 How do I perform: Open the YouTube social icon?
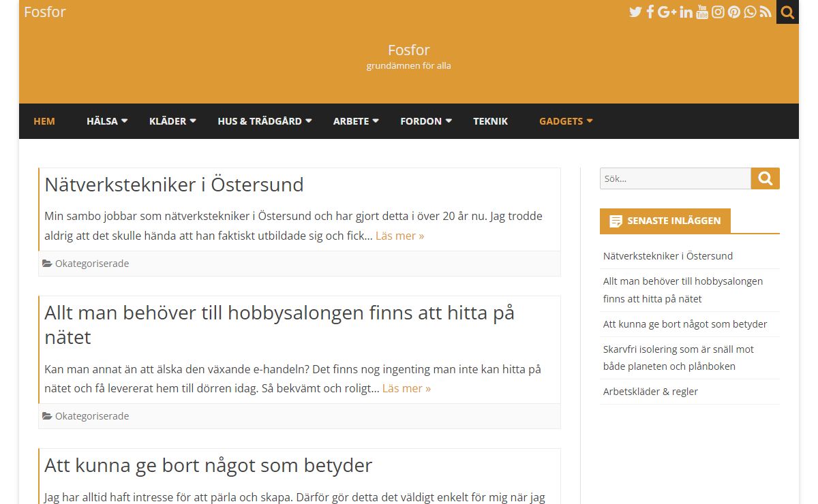click(702, 12)
